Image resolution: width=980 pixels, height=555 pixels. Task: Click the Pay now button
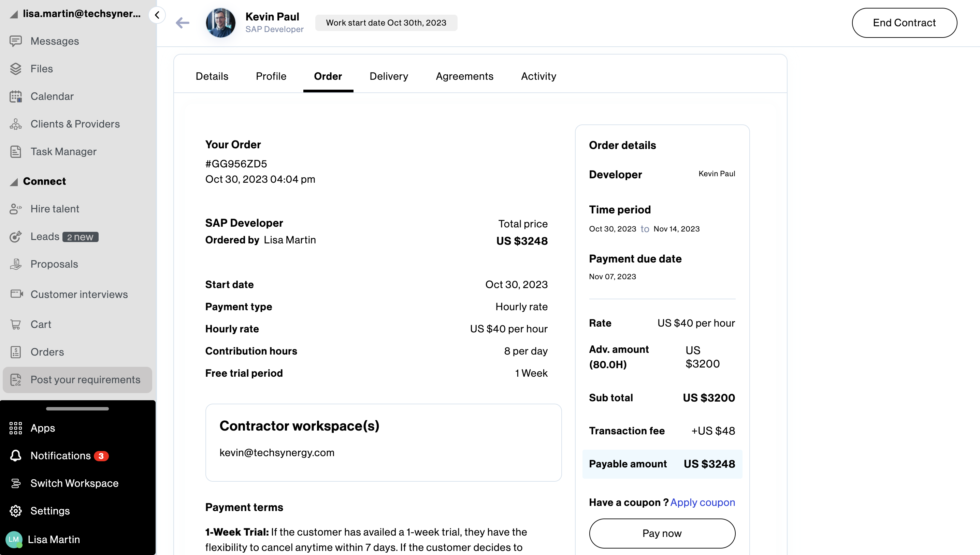pos(662,533)
